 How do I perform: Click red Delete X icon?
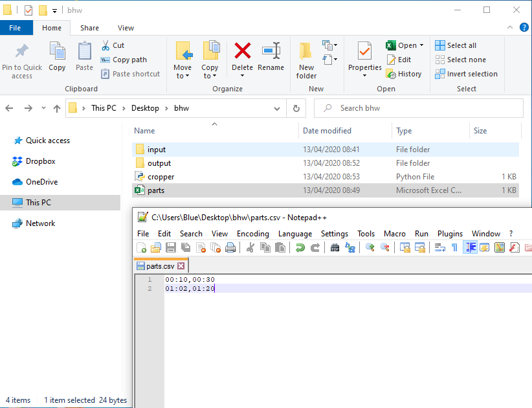(x=243, y=51)
